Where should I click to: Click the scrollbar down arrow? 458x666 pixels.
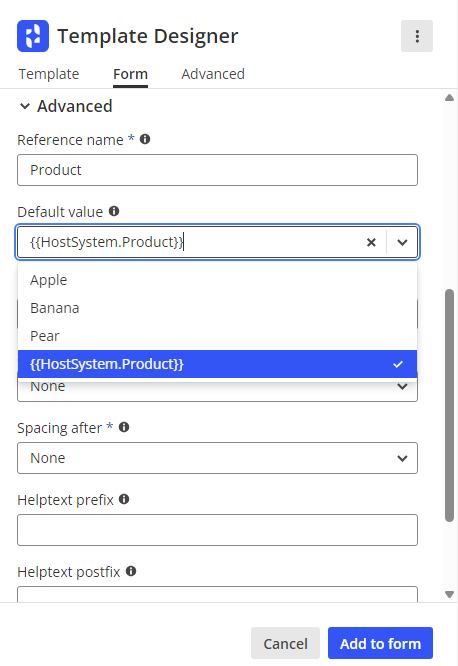point(450,594)
